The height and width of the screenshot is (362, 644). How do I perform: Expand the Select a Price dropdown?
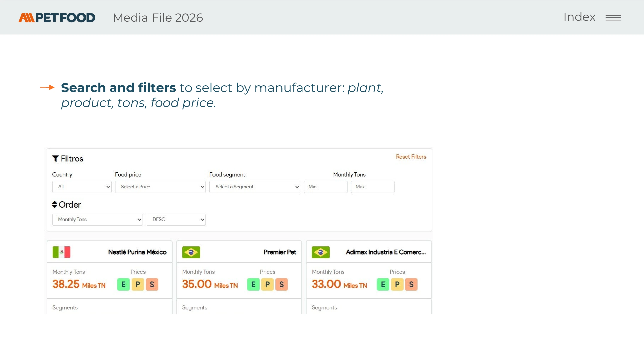click(x=160, y=187)
